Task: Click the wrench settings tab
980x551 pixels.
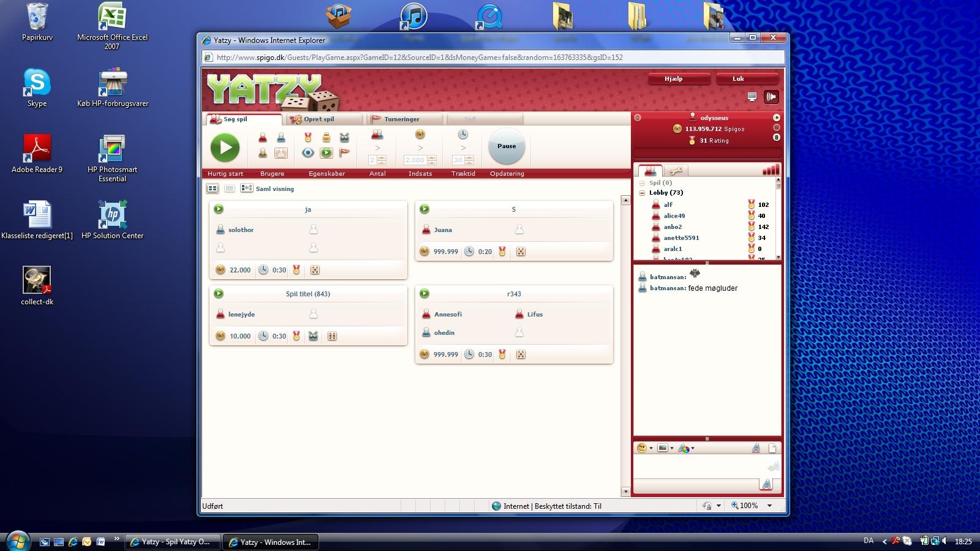Action: coord(676,171)
